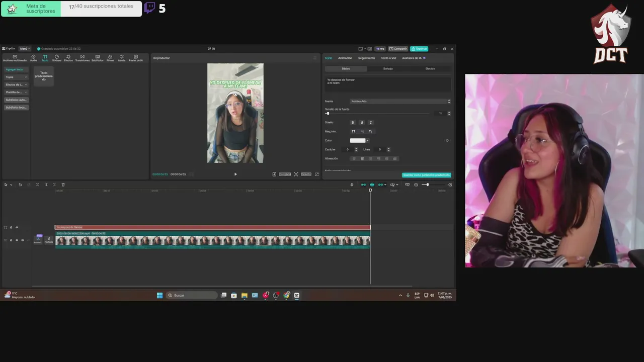Click the fullscreen icon in player
The width and height of the screenshot is (644, 362).
[317, 174]
